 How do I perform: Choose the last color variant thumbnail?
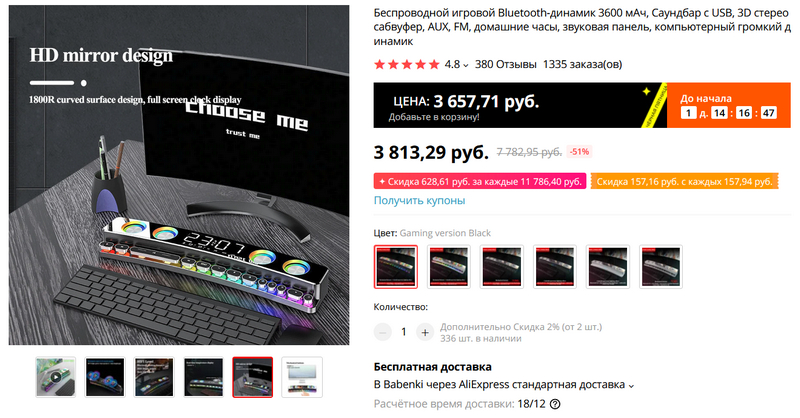pos(661,266)
